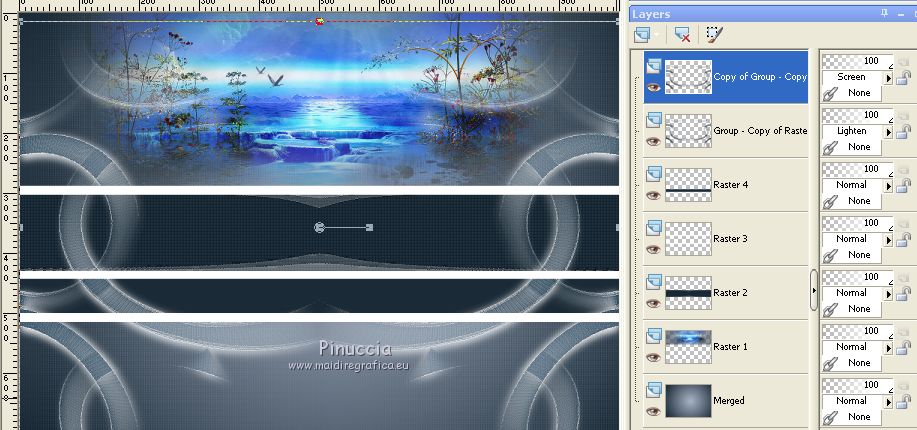Viewport: 917px width, 430px height.
Task: Open Raster 2 blend mode arrow
Action: [x=888, y=294]
